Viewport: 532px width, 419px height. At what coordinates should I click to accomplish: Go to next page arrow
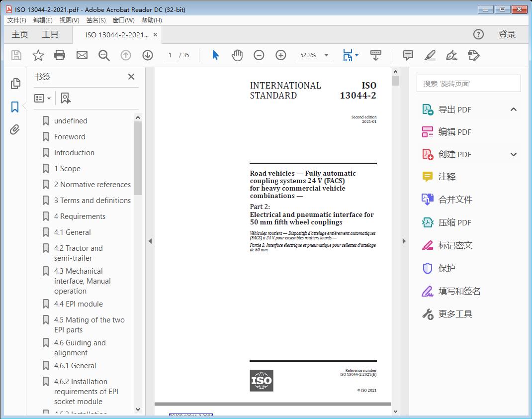point(148,55)
